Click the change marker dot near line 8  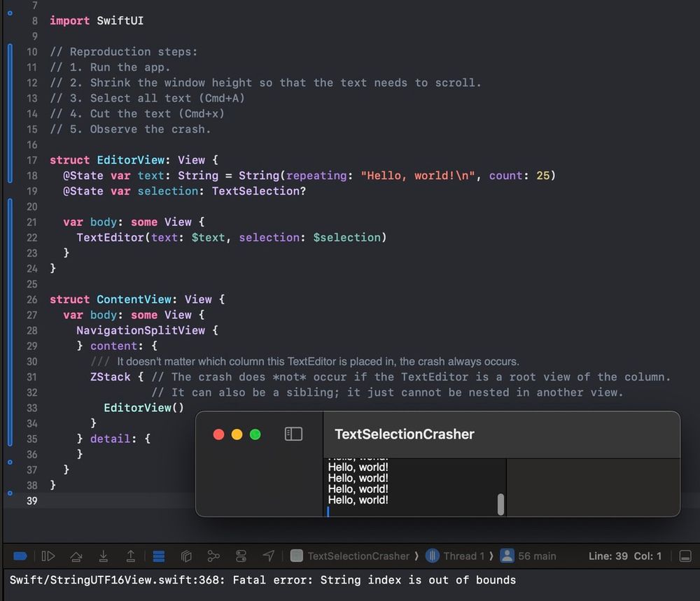coord(10,13)
